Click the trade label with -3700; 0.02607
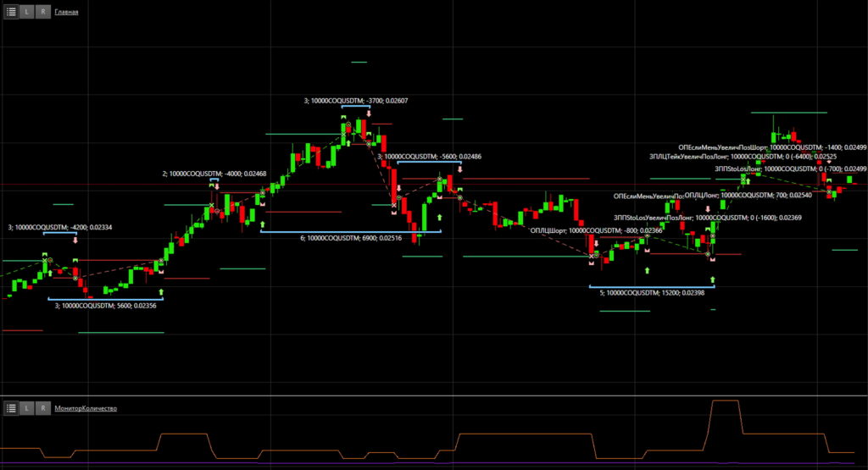Image resolution: width=868 pixels, height=470 pixels. pos(355,101)
